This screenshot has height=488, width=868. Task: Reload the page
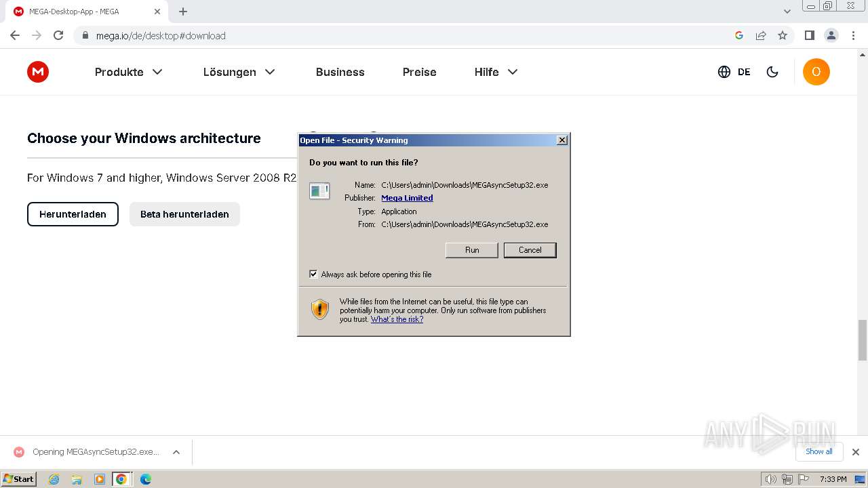coord(58,35)
